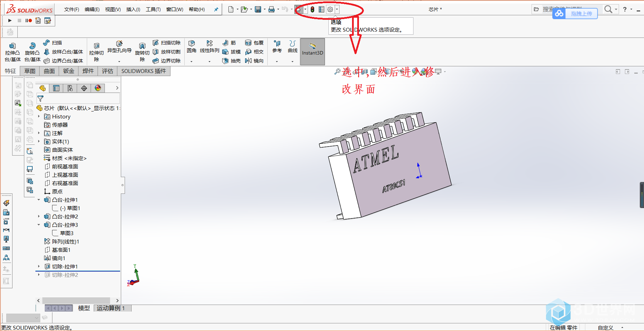Switch to the 钣金 sheet metal tab
The width and height of the screenshot is (644, 331).
69,71
